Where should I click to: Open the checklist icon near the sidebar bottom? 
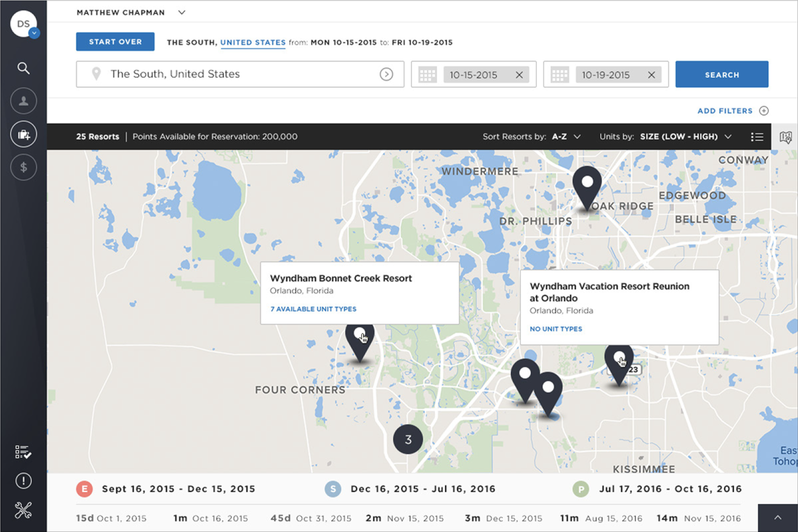pos(23,452)
